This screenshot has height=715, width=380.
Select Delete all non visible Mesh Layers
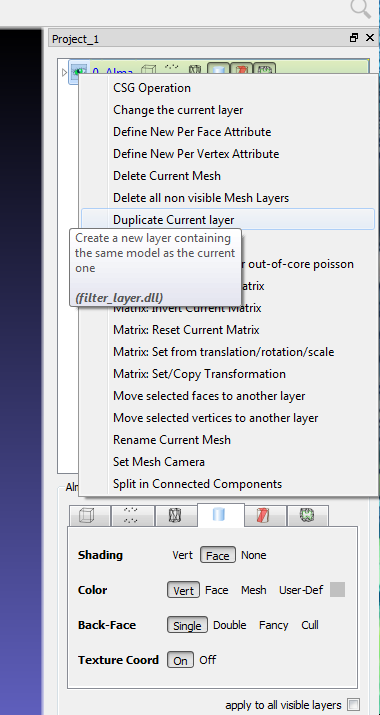(228, 198)
